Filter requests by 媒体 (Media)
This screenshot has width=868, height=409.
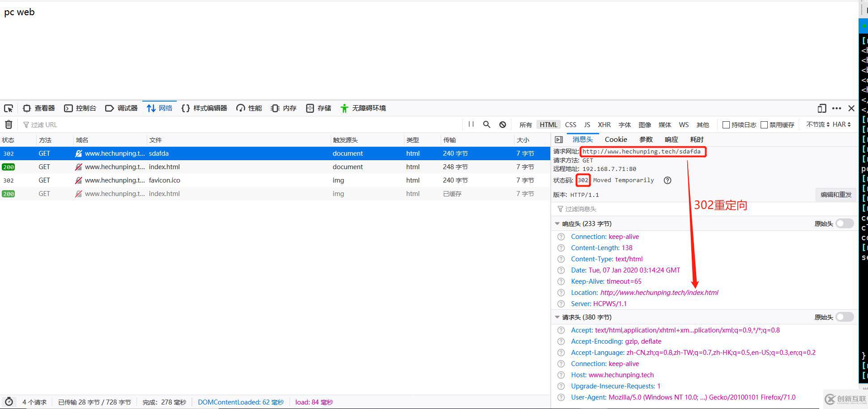click(x=665, y=125)
